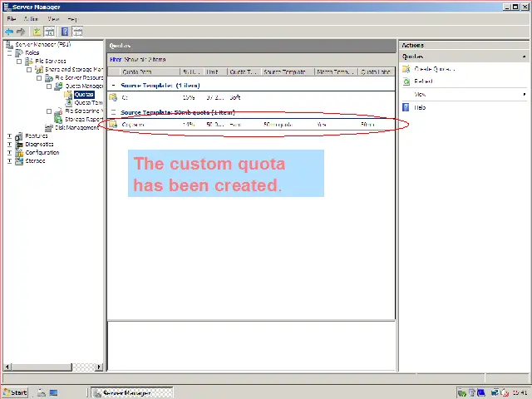
Task: Click the 50mb quota row folder icon
Action: [113, 125]
